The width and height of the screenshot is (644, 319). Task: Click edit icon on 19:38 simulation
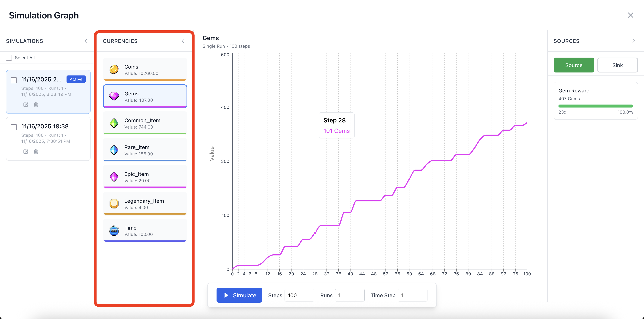(x=26, y=151)
